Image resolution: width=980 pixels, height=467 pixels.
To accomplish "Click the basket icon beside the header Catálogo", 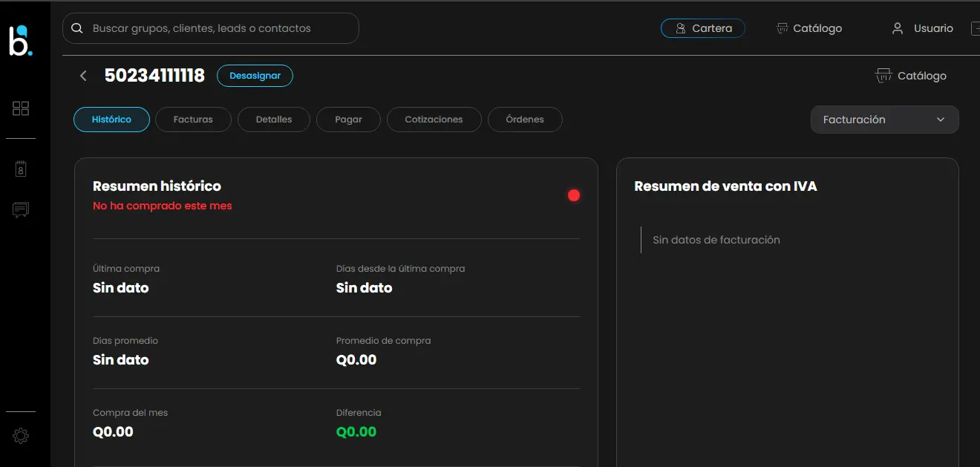I will click(x=783, y=28).
